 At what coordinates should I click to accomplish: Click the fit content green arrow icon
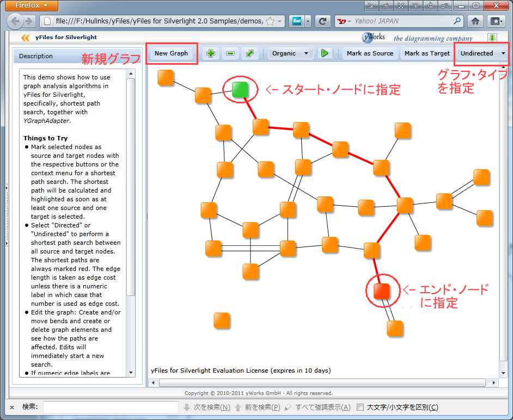[250, 53]
